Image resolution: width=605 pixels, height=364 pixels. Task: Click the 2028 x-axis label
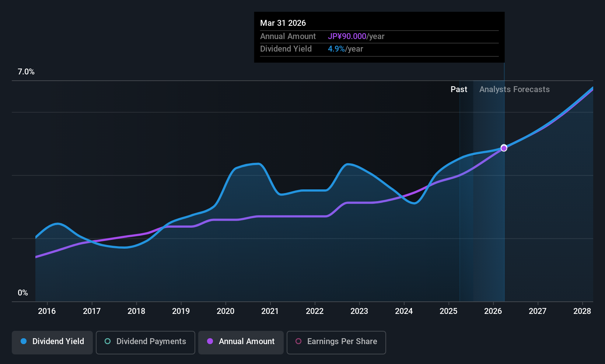point(582,311)
